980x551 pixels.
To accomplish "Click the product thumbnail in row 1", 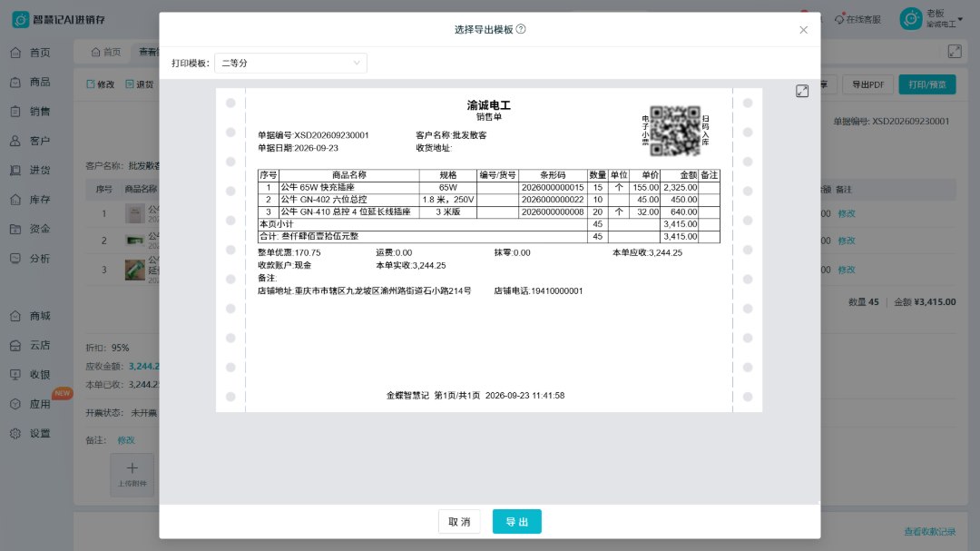I will click(x=134, y=214).
